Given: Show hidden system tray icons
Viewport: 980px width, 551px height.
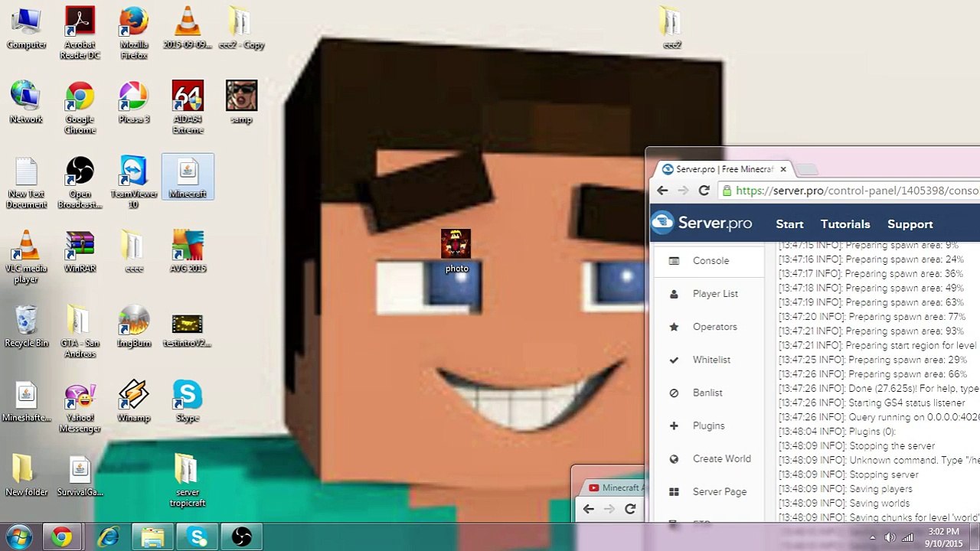Looking at the screenshot, I should point(873,537).
